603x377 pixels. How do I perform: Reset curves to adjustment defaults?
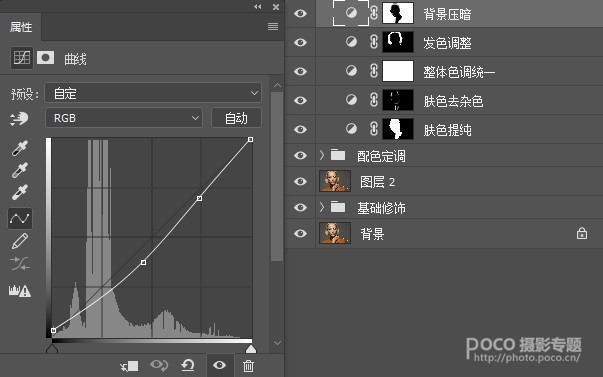pos(188,365)
